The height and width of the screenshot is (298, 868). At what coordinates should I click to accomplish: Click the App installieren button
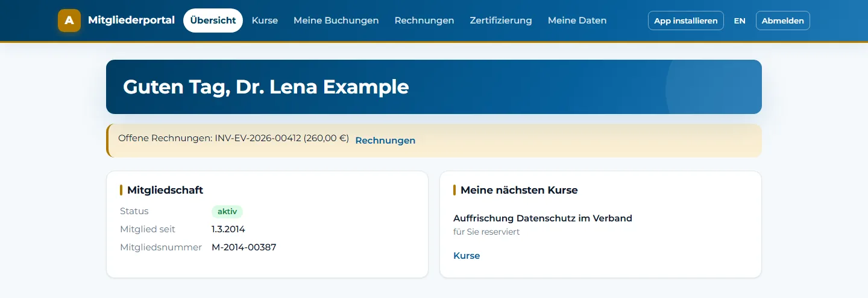(x=686, y=21)
